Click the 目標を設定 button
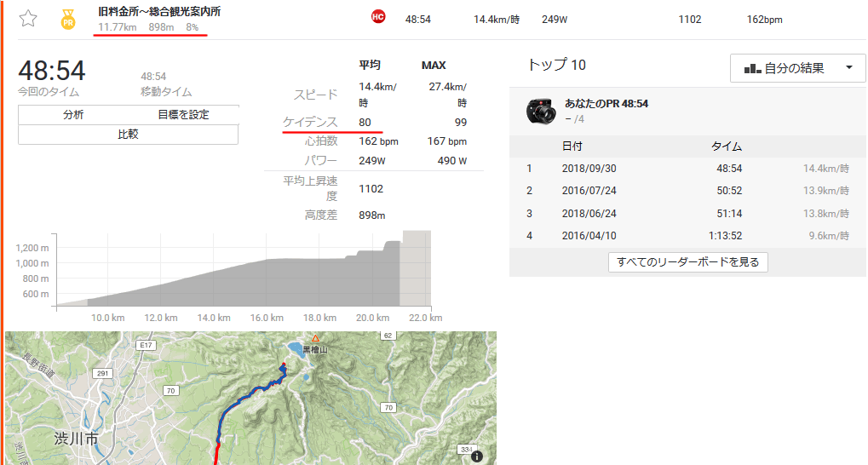Screen dimensions: 868x465 183,115
